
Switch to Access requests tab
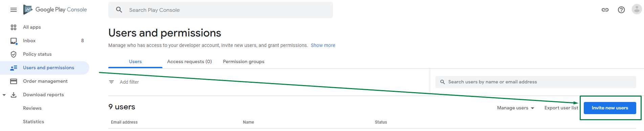(x=190, y=61)
